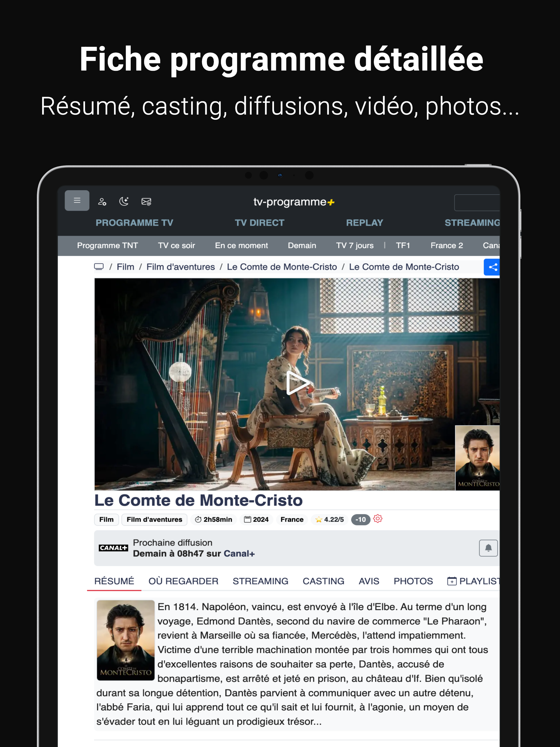560x747 pixels.
Task: Open the newsletter envelope icon
Action: (146, 202)
